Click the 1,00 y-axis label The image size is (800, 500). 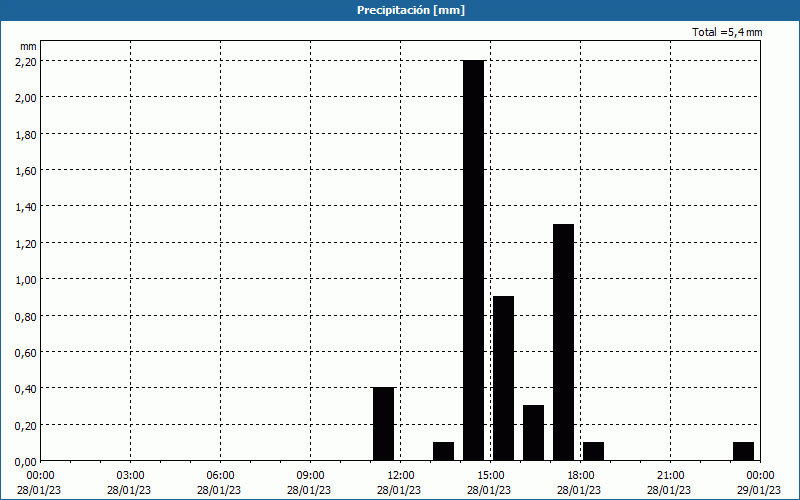pos(26,280)
